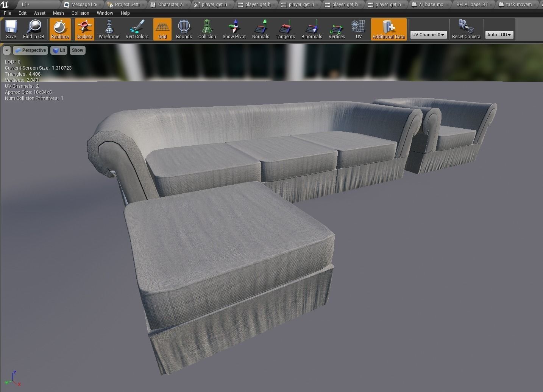Switch to Message Log tab
Viewport: 543px width, 392px height.
[83, 5]
